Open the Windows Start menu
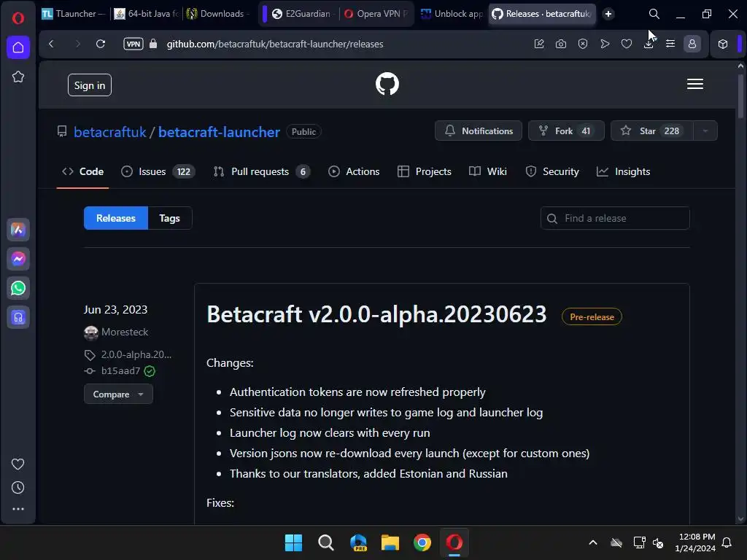Image resolution: width=747 pixels, height=560 pixels. coord(293,542)
